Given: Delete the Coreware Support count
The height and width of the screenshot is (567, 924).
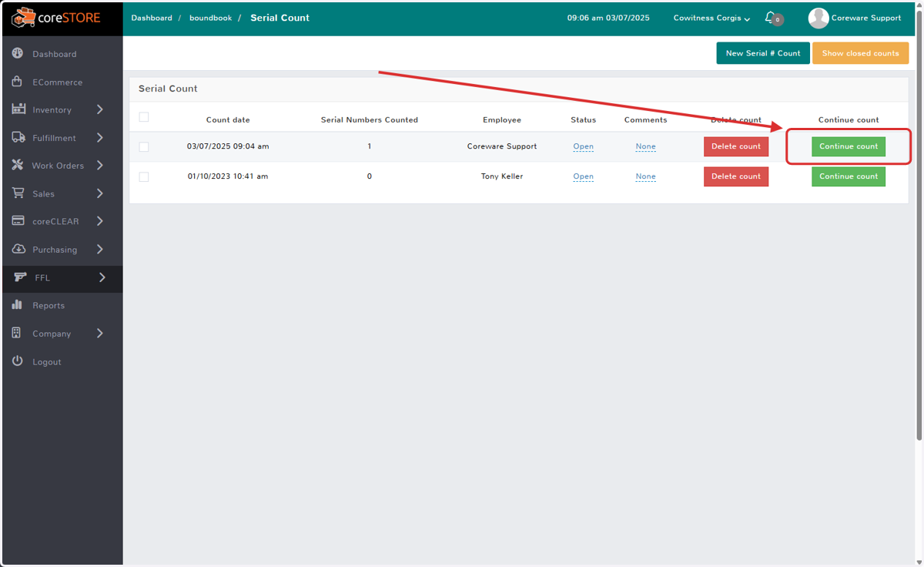Looking at the screenshot, I should click(735, 146).
